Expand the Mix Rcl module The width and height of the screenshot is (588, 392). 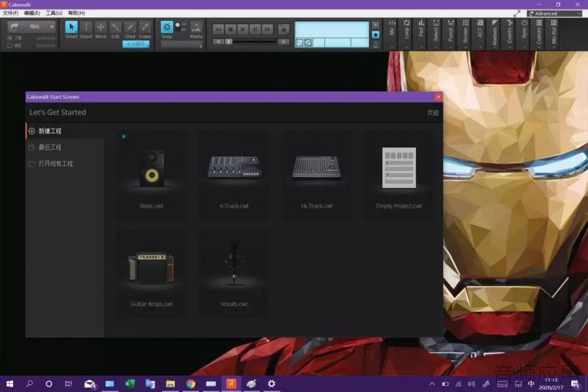(553, 34)
